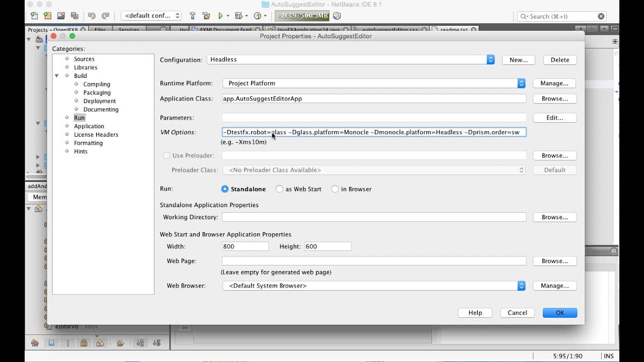The image size is (644, 362).
Task: Click the VM Options text field
Action: click(x=374, y=132)
